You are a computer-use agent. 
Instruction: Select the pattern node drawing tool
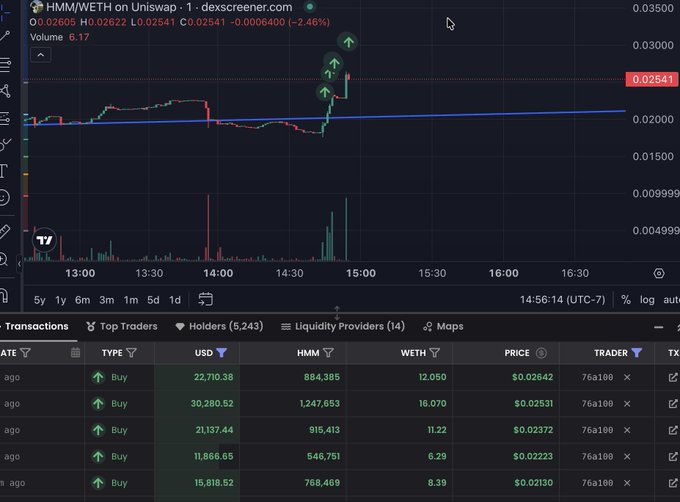point(5,91)
